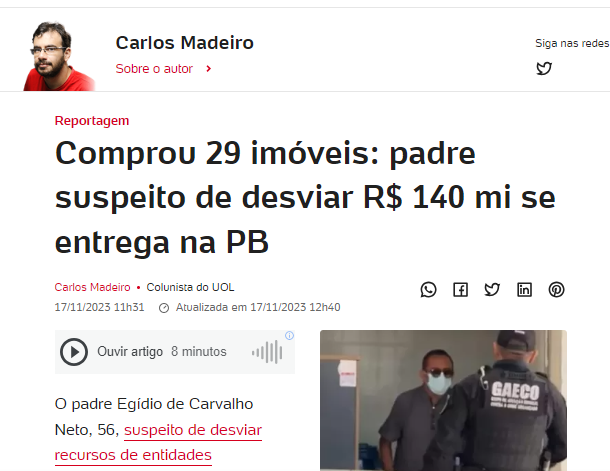
Task: Click Carlos Madeiro's profile photo
Action: click(59, 56)
